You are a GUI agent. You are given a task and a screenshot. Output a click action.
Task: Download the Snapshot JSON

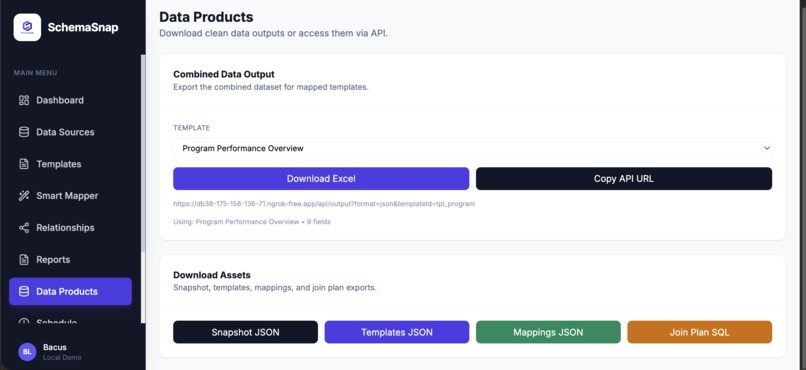(246, 332)
